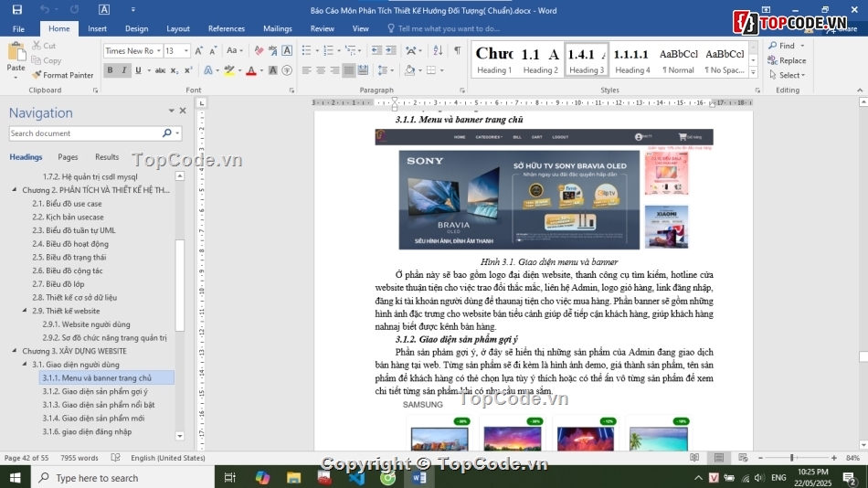
Task: Click the Replace button
Action: 787,60
